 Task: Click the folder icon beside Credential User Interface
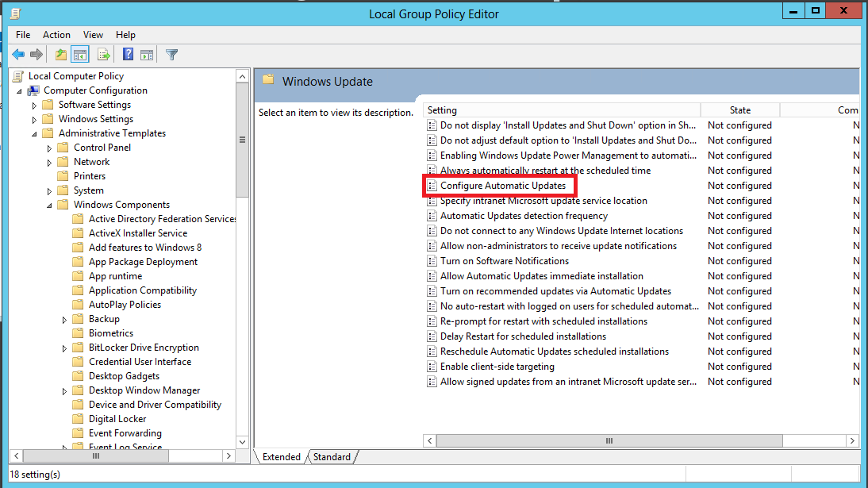coord(78,362)
